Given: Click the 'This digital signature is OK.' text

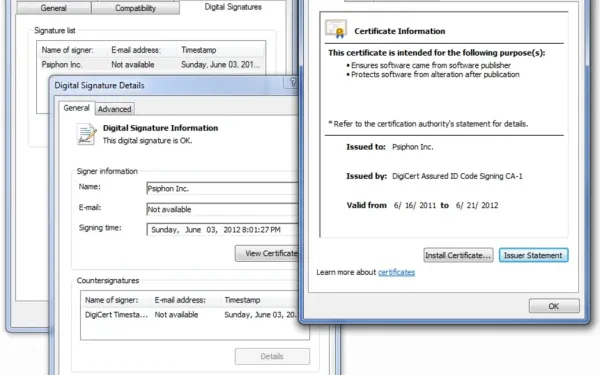Looking at the screenshot, I should coord(147,141).
